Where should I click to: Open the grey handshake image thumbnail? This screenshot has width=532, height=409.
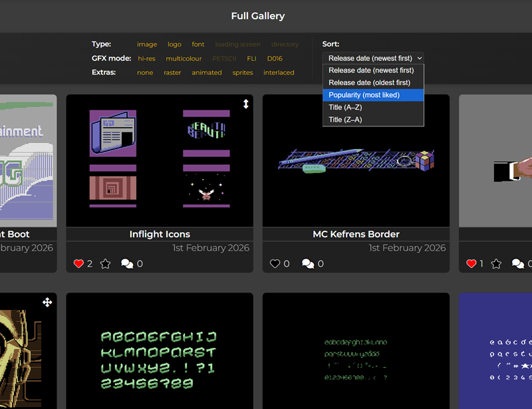point(495,160)
